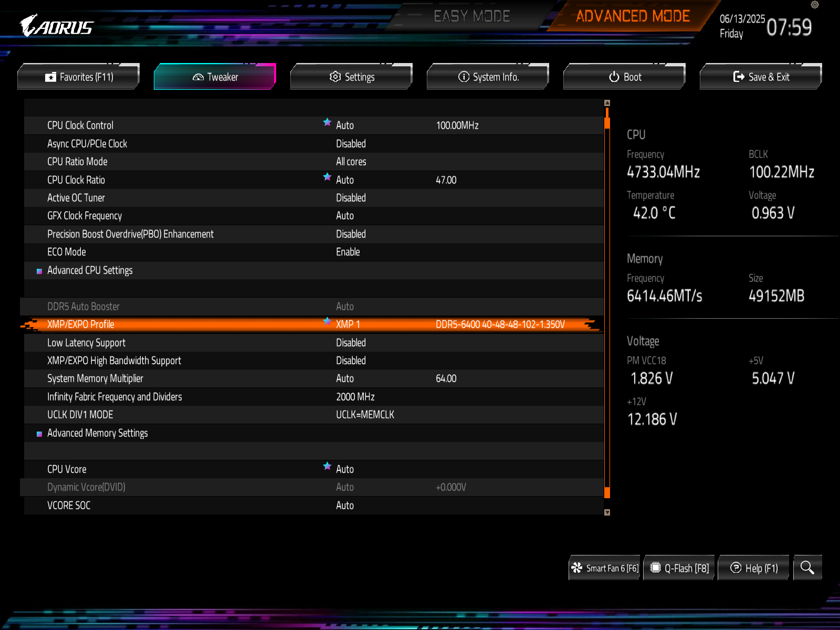Screen dimensions: 840x630
Task: Click the 100.00MHz clock value
Action: click(457, 125)
